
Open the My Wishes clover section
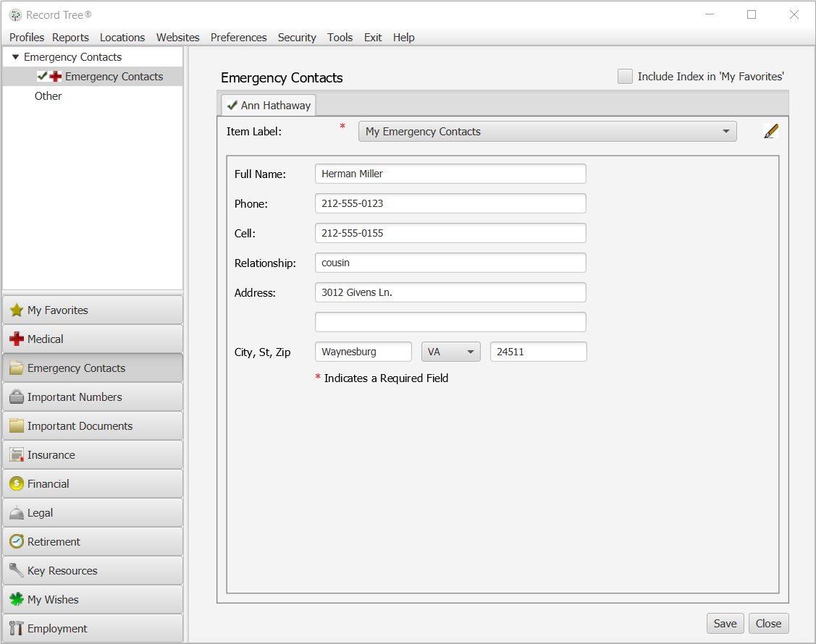(x=15, y=599)
